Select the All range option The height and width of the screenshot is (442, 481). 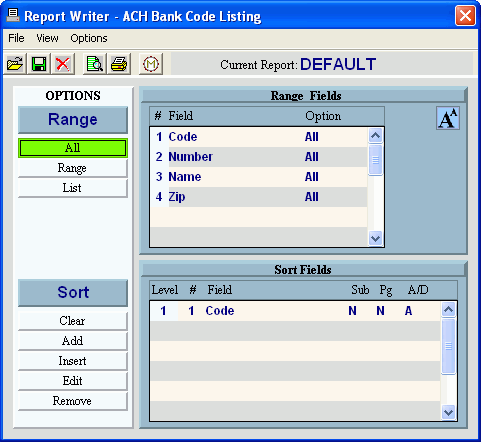[x=73, y=148]
